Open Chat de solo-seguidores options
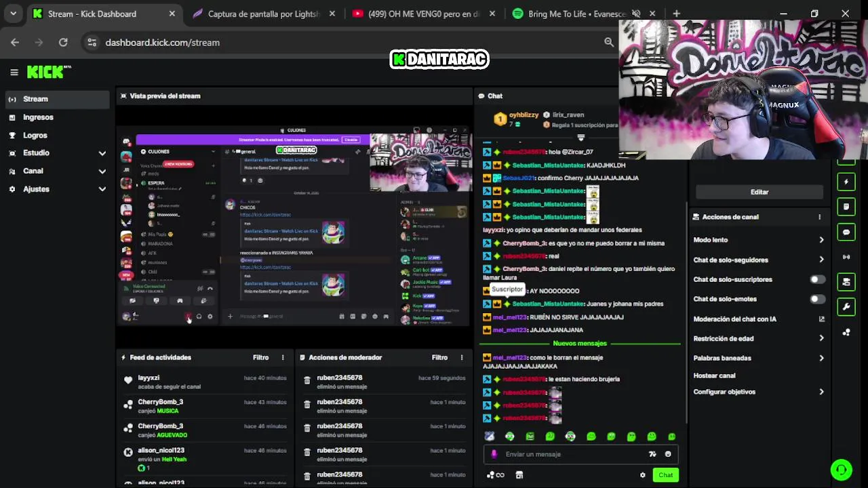The width and height of the screenshot is (868, 488). click(759, 260)
